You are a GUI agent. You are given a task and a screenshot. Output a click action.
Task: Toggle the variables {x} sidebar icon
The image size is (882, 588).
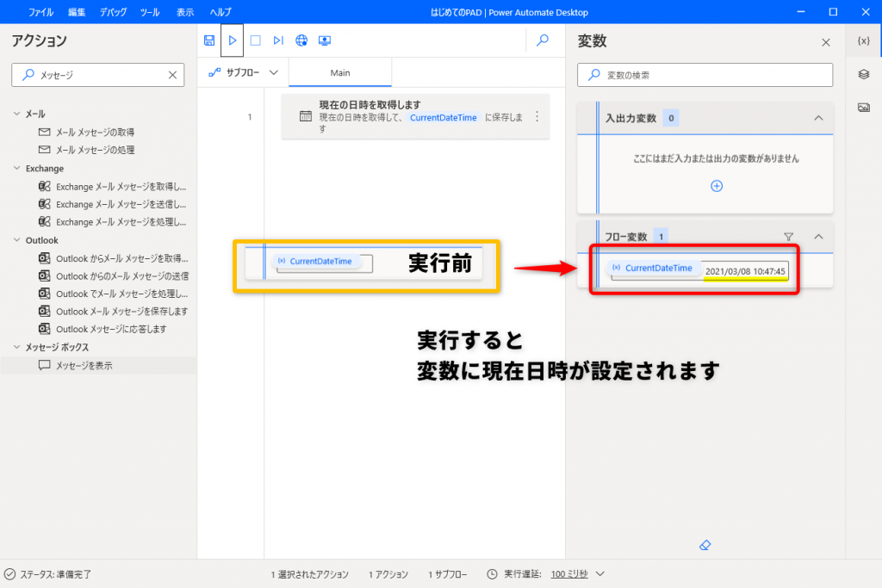point(863,41)
